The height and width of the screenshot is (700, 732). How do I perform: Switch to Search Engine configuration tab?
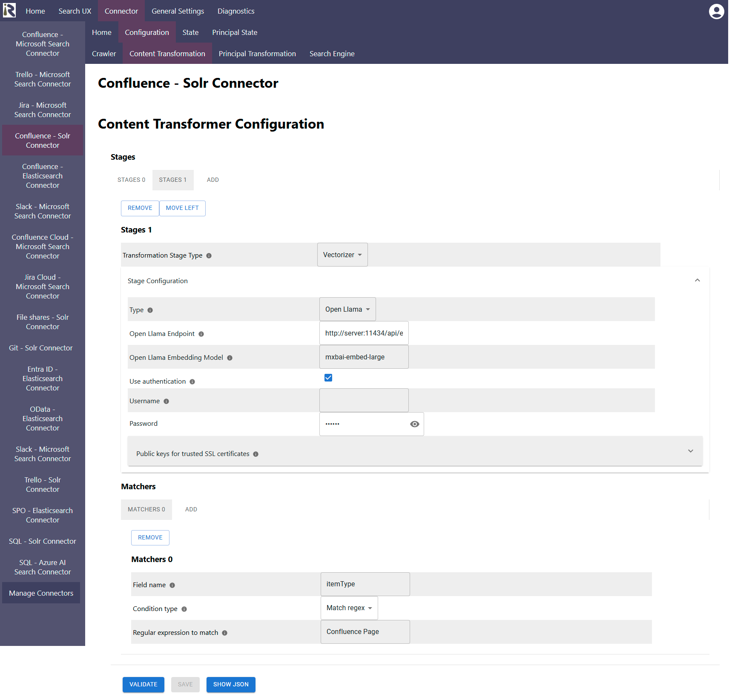coord(332,54)
